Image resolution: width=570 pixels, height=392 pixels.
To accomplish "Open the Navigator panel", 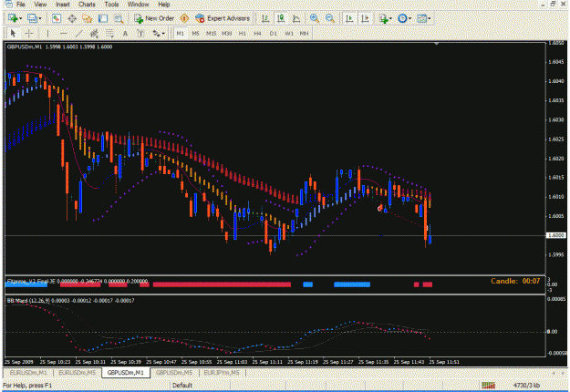I will (x=88, y=18).
